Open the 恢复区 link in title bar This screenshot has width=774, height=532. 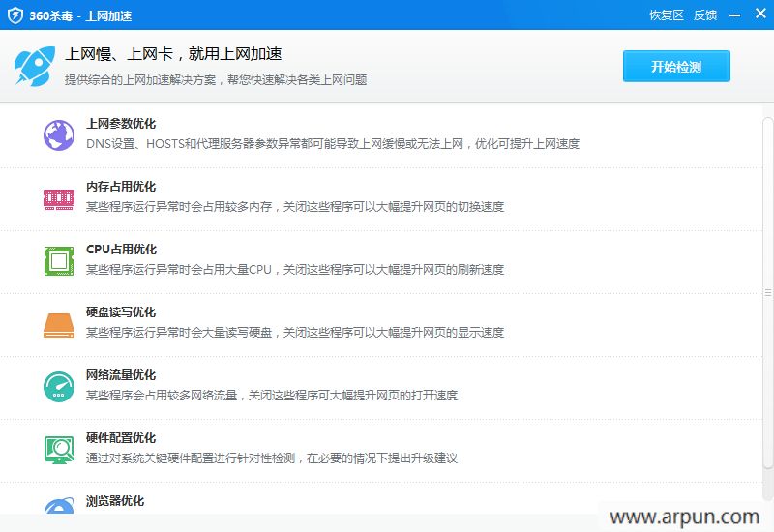[666, 15]
